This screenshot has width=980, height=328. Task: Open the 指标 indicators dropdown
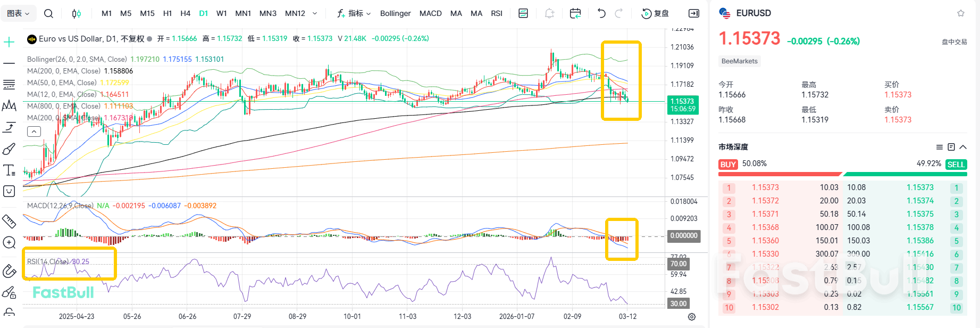tap(354, 13)
